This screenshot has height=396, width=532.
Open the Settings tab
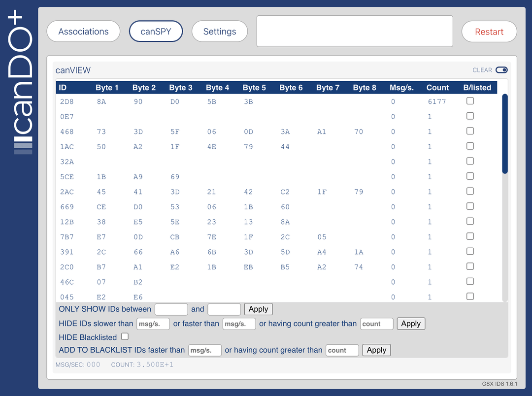click(219, 32)
